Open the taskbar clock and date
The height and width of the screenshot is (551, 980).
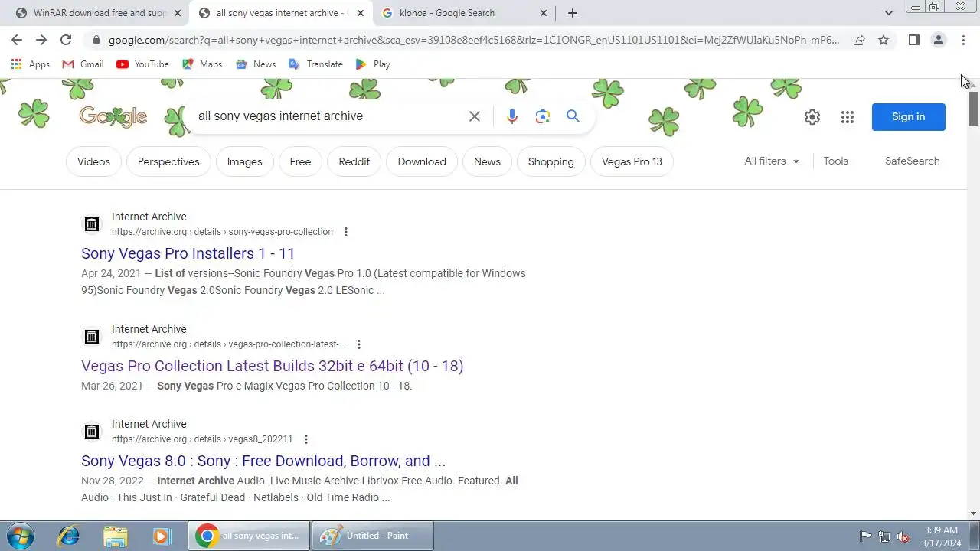click(941, 536)
